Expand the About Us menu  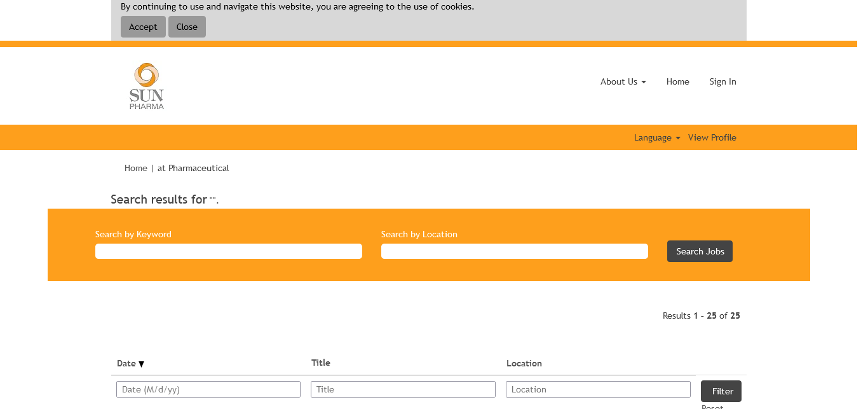click(623, 81)
